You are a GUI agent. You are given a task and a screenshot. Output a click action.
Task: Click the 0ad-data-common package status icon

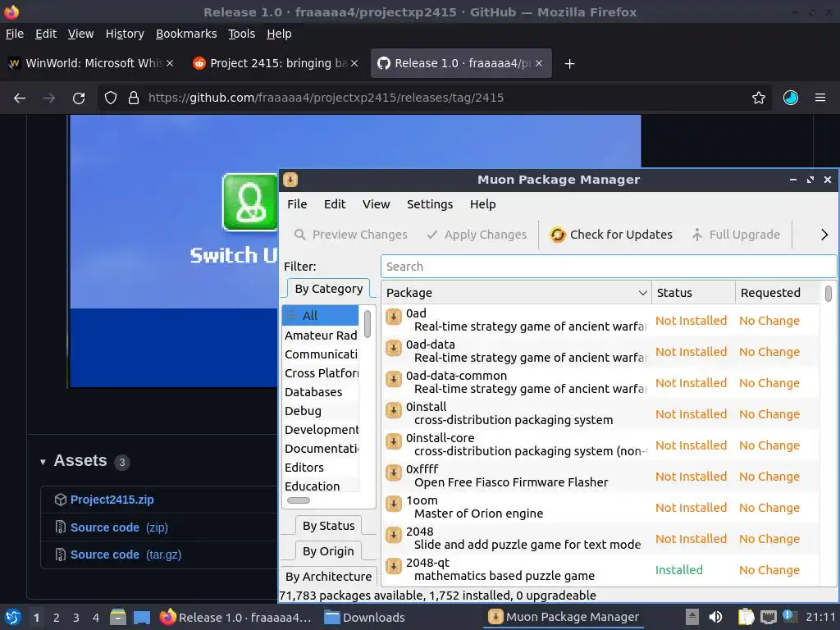click(394, 379)
